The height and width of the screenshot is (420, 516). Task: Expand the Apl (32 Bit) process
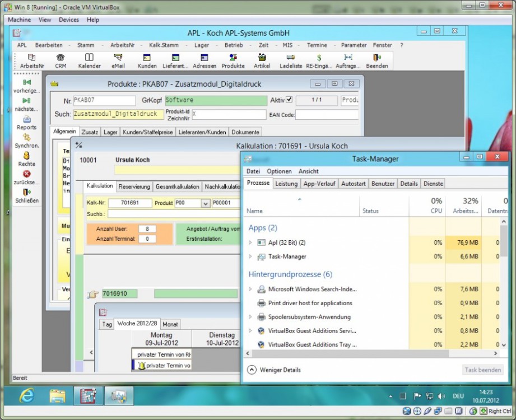(x=250, y=242)
